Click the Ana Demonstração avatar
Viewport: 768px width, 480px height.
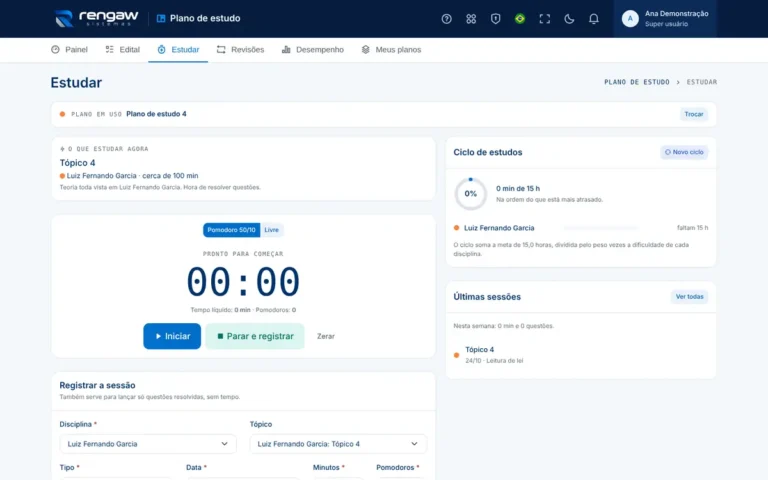[630, 19]
